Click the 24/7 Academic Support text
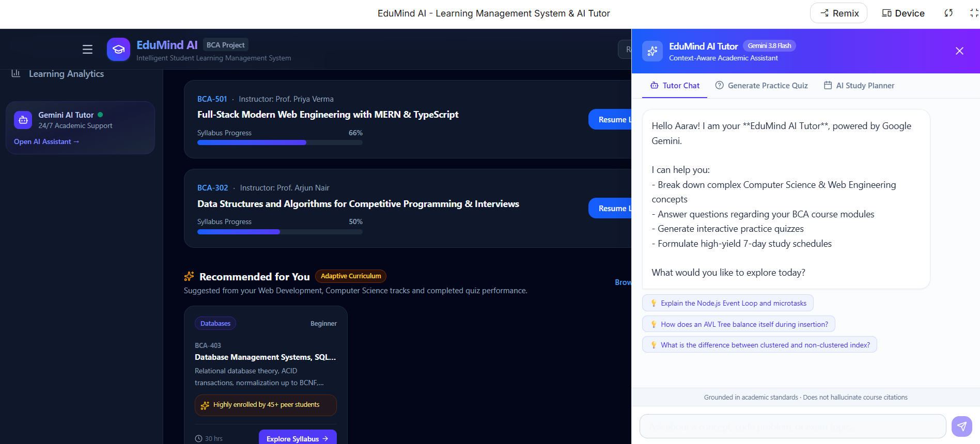The height and width of the screenshot is (444, 980). pos(75,125)
